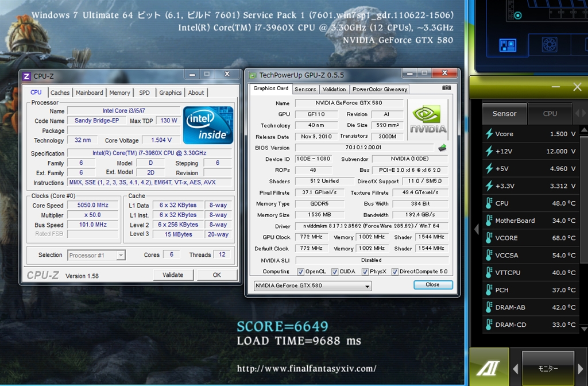Viewport: 588px width, 386px height.
Task: Click the GPU-Z screenshot camera icon
Action: [x=446, y=88]
